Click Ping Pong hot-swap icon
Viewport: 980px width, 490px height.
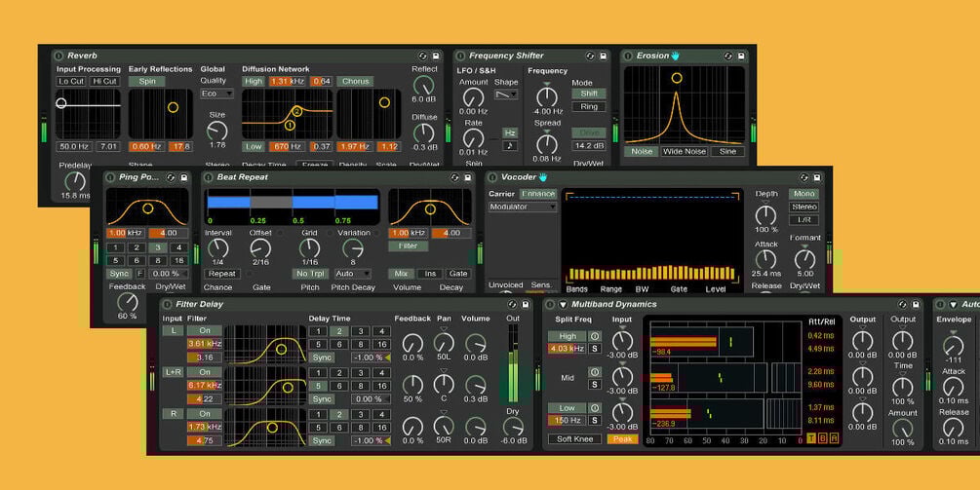(x=171, y=177)
